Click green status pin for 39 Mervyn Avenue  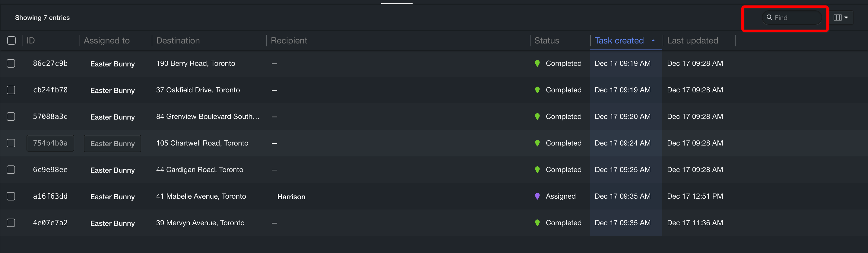537,223
